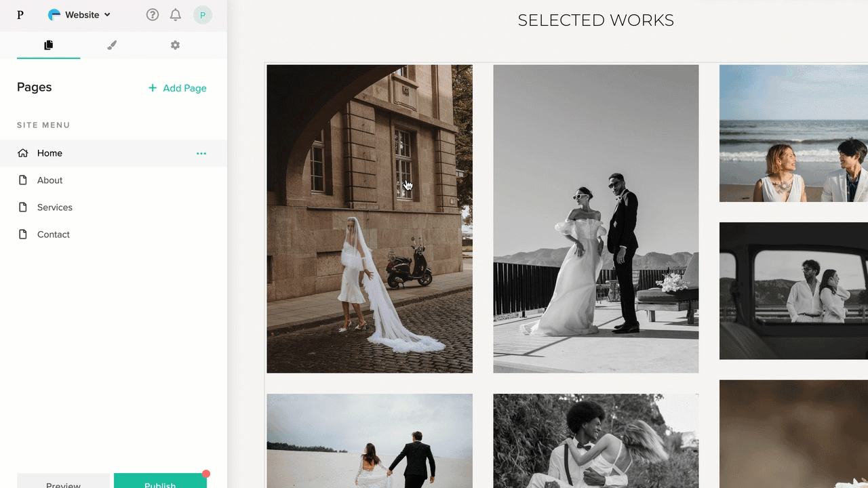Open the Settings gear panel
The width and height of the screenshot is (868, 488).
pyautogui.click(x=175, y=45)
